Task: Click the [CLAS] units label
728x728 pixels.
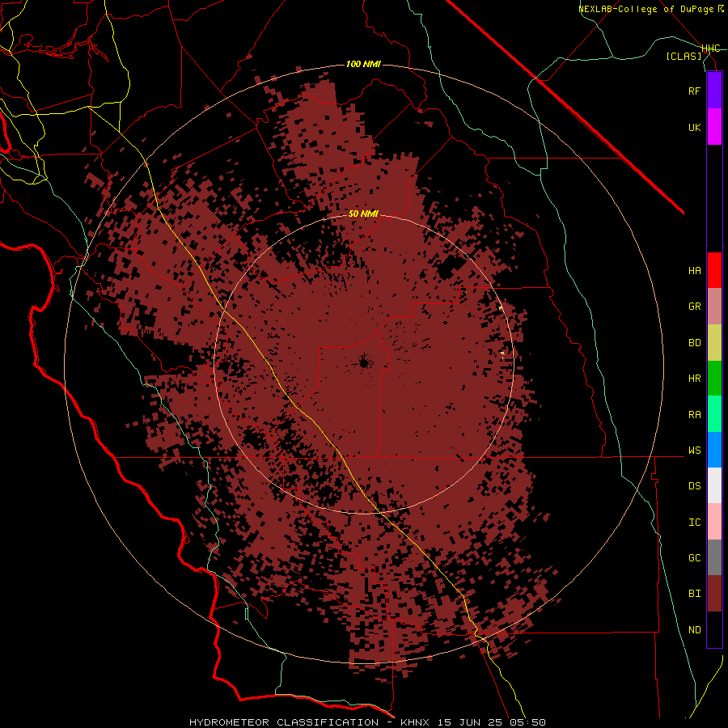Action: click(684, 57)
